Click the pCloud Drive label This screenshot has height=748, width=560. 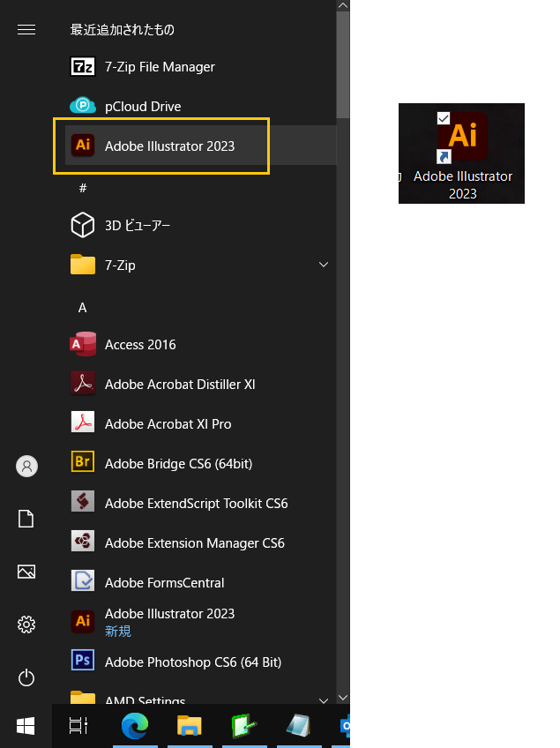coord(143,107)
